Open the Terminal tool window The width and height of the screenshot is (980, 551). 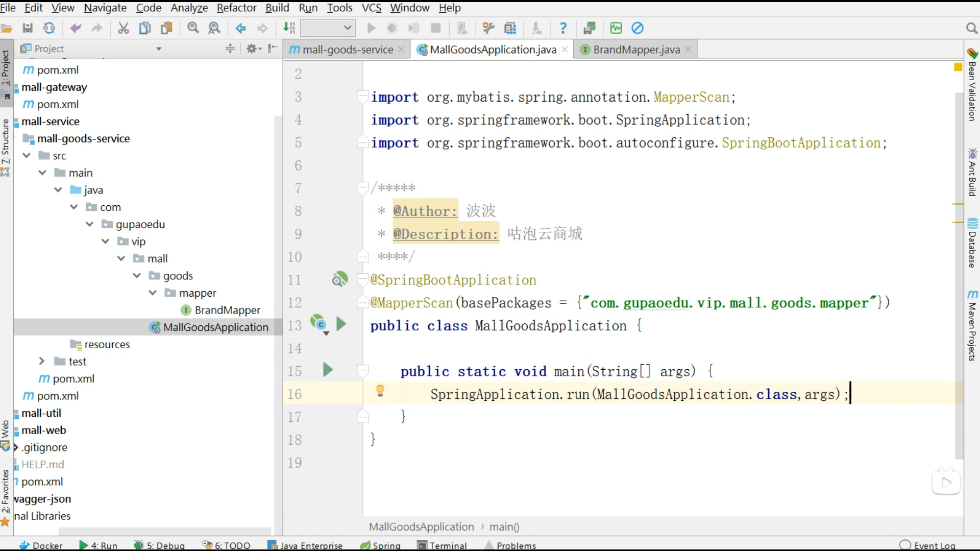point(442,545)
